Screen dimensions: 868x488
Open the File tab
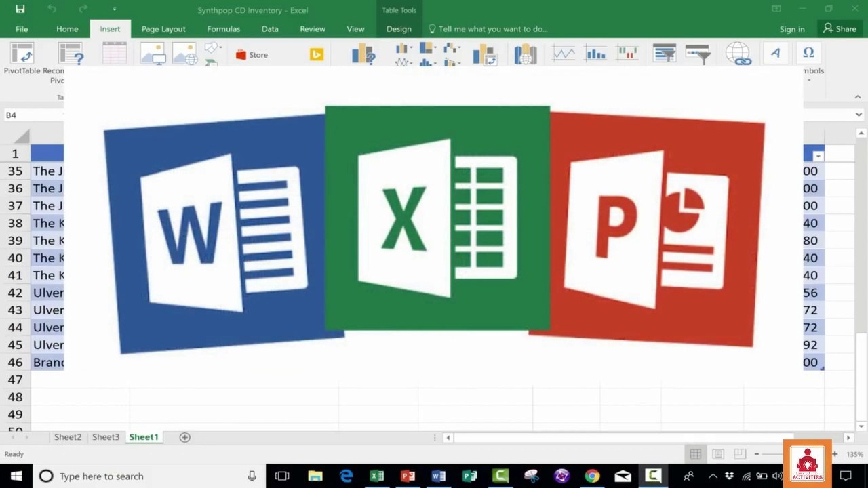(22, 29)
